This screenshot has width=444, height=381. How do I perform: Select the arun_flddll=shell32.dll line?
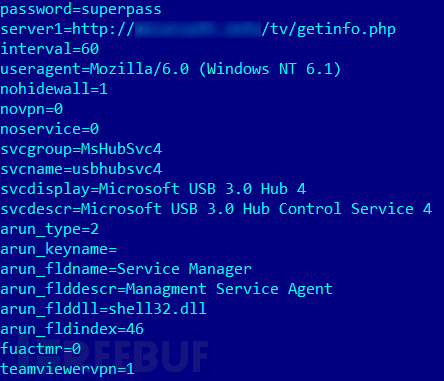coord(103,309)
